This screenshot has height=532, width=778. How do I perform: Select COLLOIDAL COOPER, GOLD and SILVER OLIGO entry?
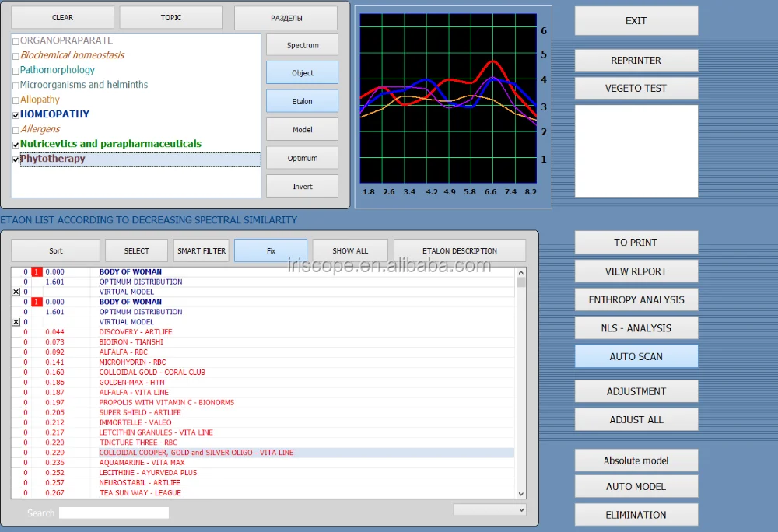point(196,453)
